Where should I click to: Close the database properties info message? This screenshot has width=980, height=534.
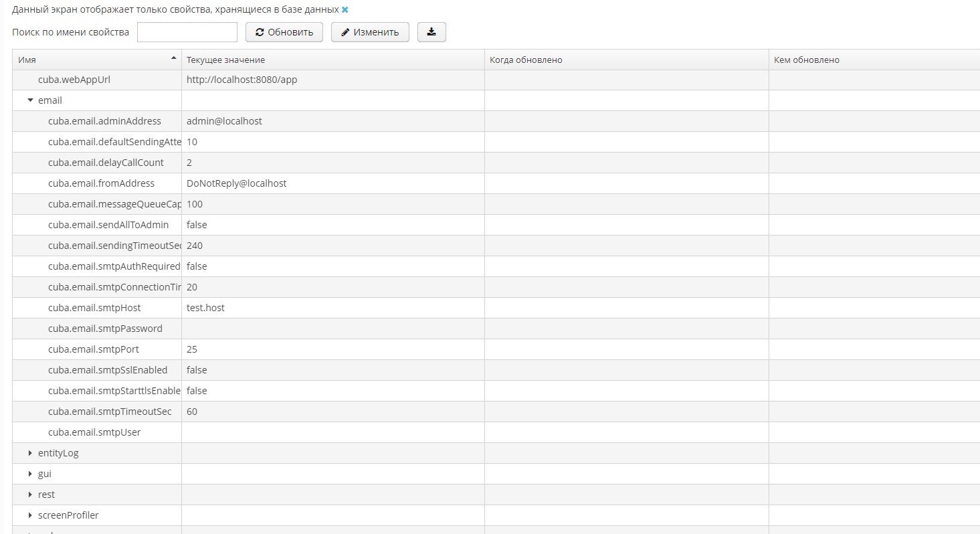(x=345, y=10)
